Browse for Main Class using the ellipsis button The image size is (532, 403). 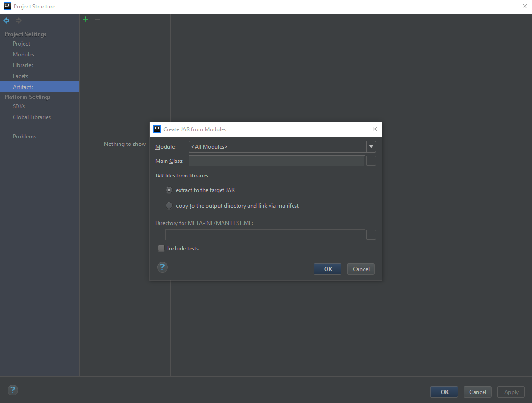tap(371, 161)
